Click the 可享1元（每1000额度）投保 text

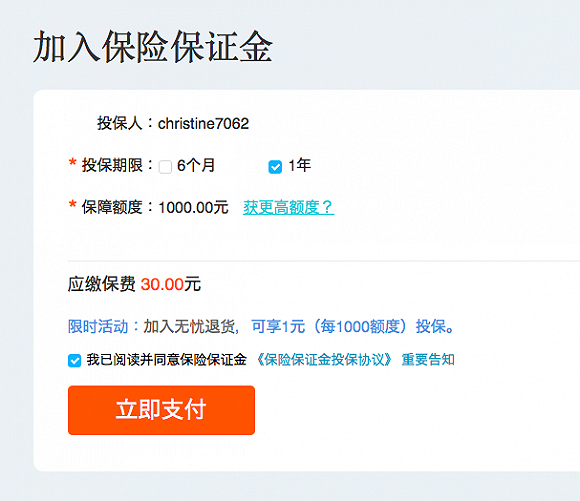click(x=348, y=326)
